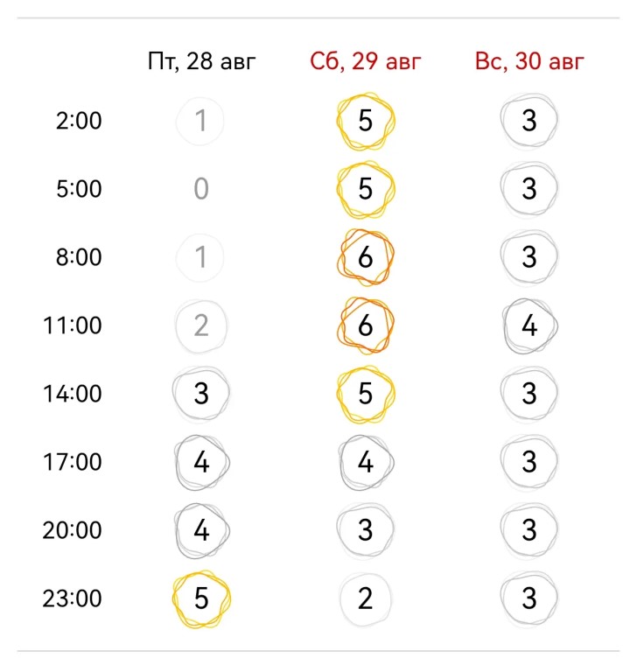The width and height of the screenshot is (637, 672).
Task: Click the orange 6 icon at 11:00 Saturday
Action: (365, 325)
